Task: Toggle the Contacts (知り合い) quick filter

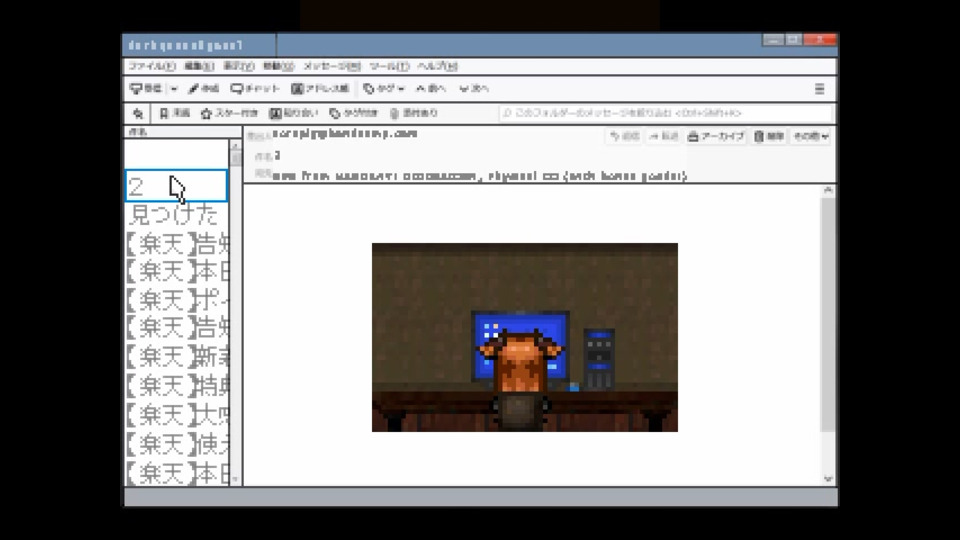Action: 294,113
